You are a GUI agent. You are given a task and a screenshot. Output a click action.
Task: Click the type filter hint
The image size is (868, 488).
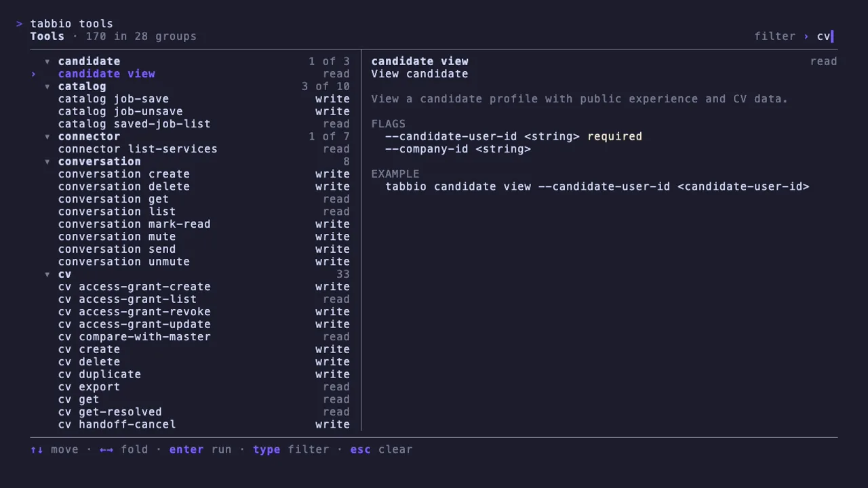291,449
